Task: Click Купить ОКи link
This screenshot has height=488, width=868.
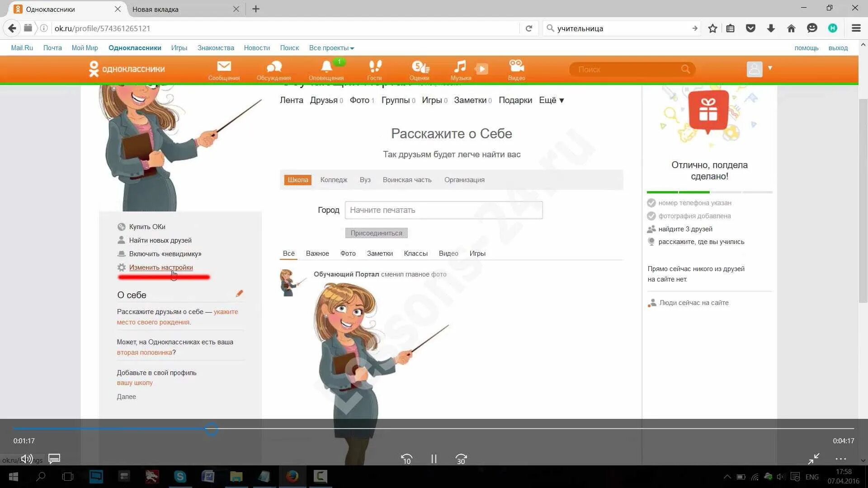Action: tap(147, 227)
